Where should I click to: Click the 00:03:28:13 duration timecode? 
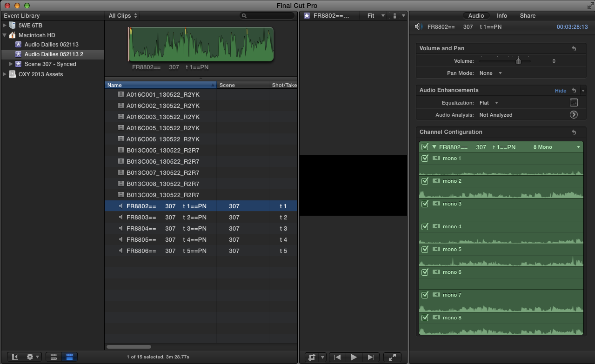pos(572,27)
